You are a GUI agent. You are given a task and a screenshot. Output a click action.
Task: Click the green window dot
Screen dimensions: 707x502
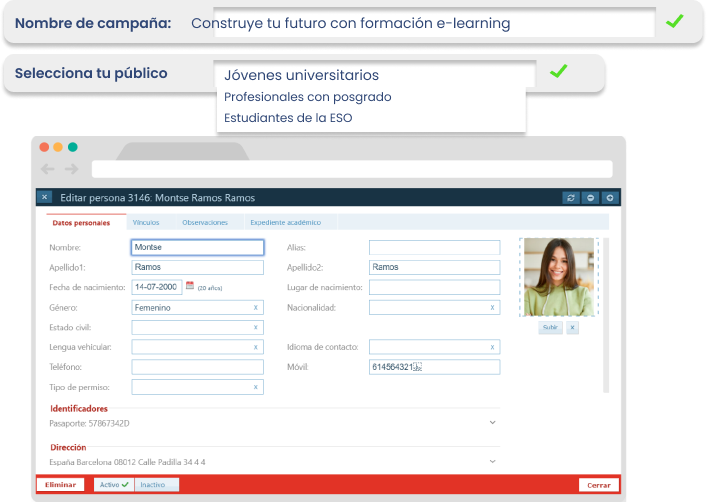tap(73, 147)
